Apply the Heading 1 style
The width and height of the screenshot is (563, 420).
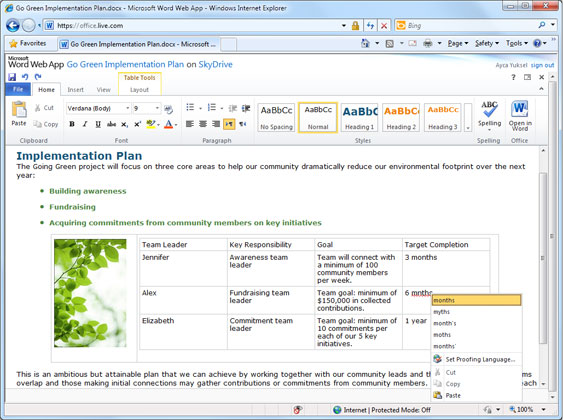pyautogui.click(x=359, y=117)
